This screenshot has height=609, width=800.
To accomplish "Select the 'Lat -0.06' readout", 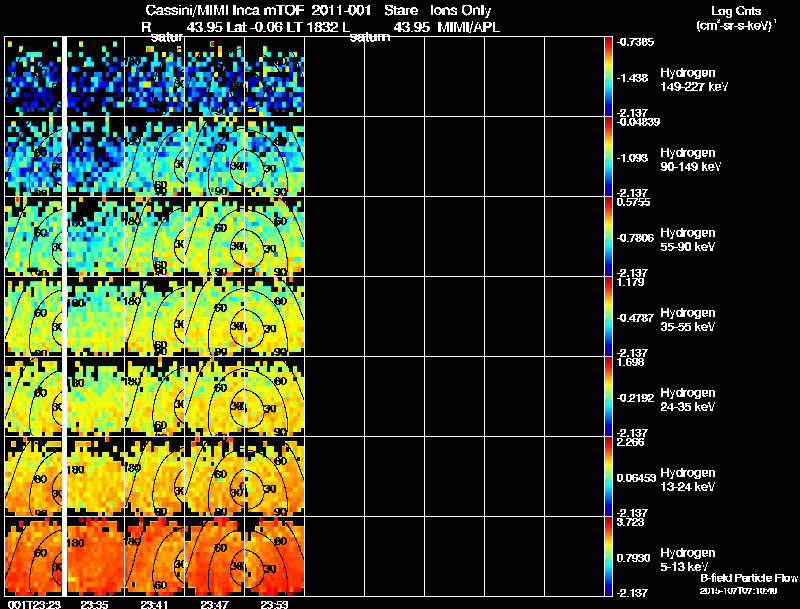I will click(255, 28).
